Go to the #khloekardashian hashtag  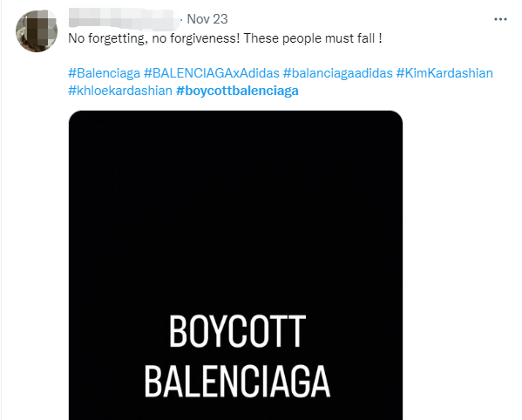click(x=120, y=91)
